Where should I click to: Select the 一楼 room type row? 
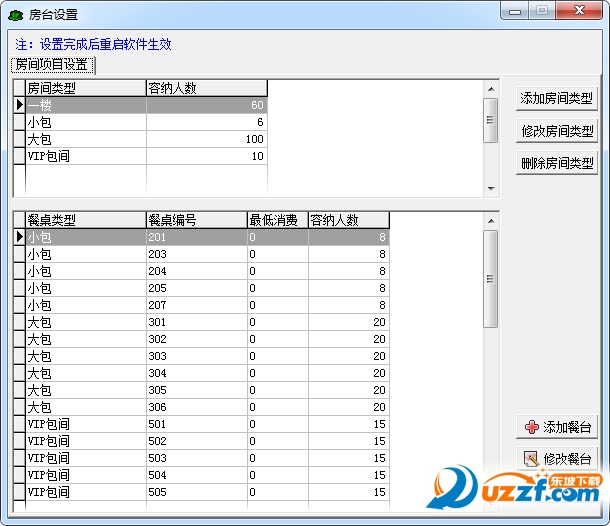click(x=146, y=105)
